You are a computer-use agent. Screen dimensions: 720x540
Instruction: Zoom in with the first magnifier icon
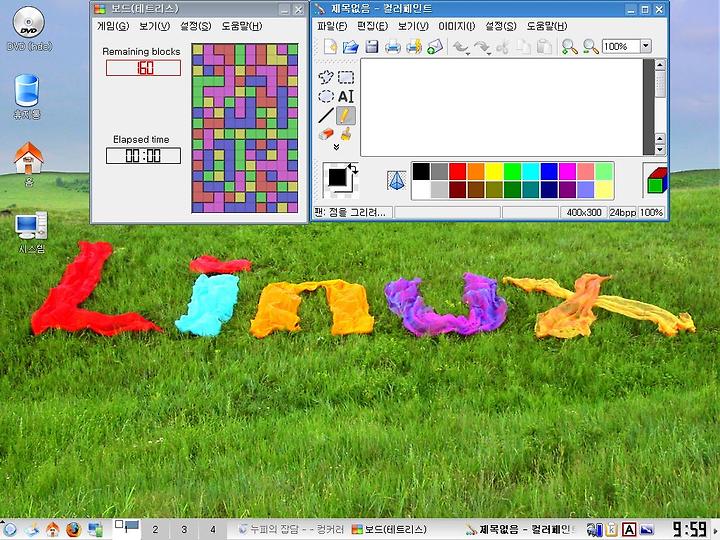[x=569, y=46]
